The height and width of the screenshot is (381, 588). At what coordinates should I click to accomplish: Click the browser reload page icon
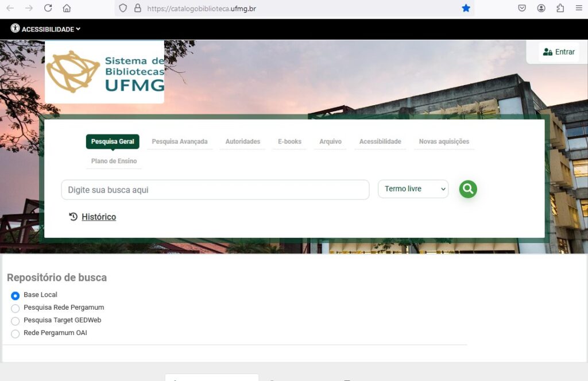click(48, 8)
